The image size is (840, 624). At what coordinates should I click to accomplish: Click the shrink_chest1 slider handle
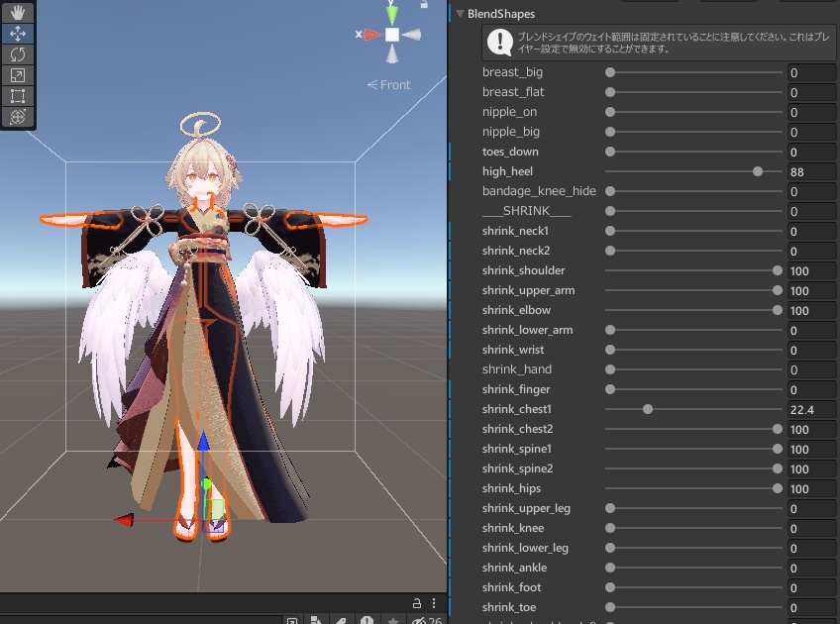[648, 409]
